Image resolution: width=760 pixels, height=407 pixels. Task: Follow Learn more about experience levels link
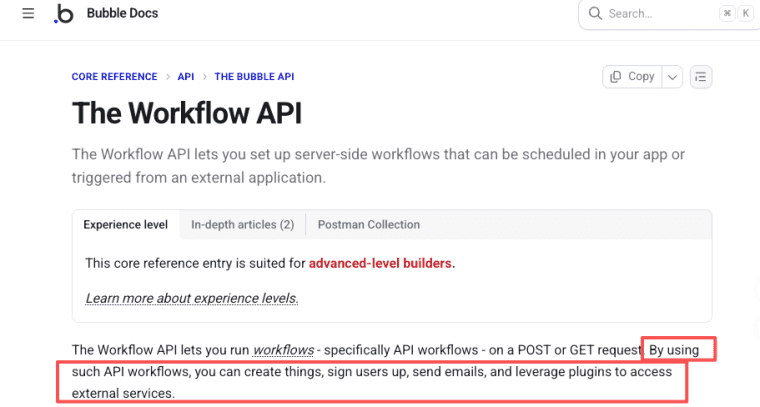click(x=192, y=298)
